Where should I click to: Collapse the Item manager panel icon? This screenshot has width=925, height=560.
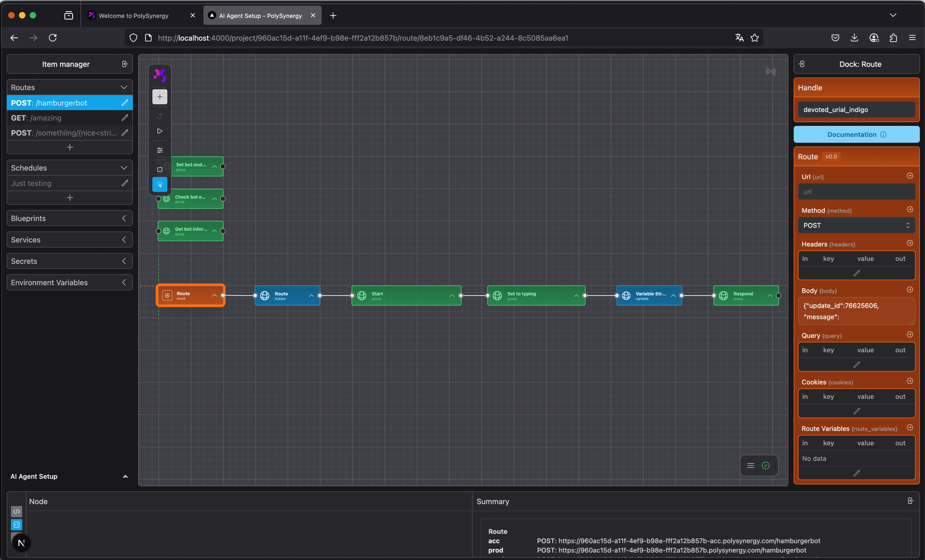pyautogui.click(x=125, y=64)
